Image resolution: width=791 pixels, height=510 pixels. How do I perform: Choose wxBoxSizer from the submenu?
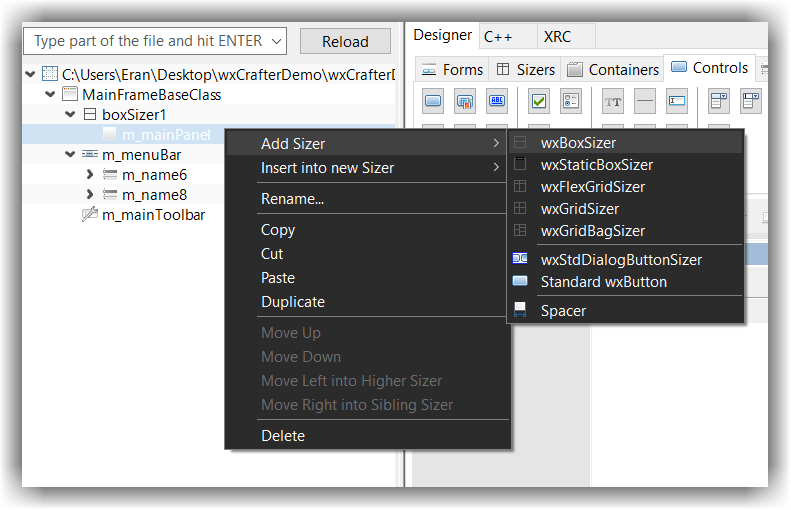coord(578,143)
